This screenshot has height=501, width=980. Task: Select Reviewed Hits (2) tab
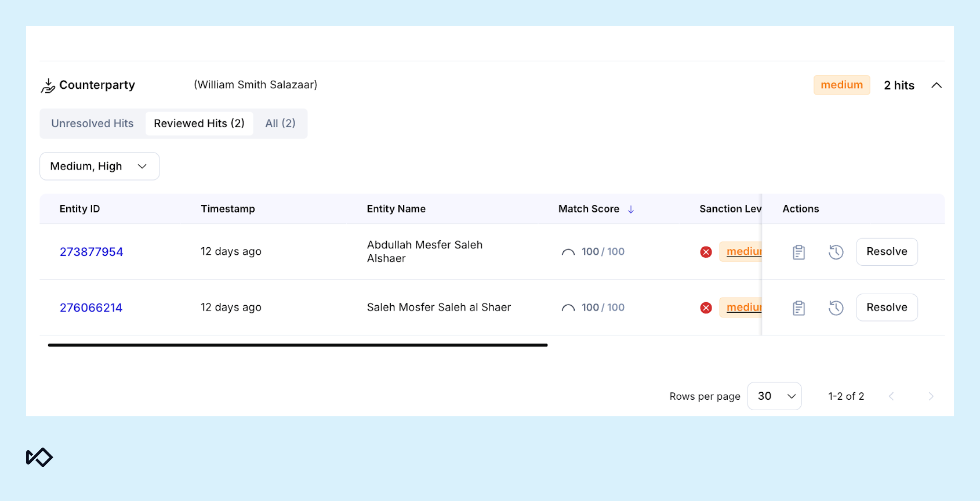tap(199, 123)
